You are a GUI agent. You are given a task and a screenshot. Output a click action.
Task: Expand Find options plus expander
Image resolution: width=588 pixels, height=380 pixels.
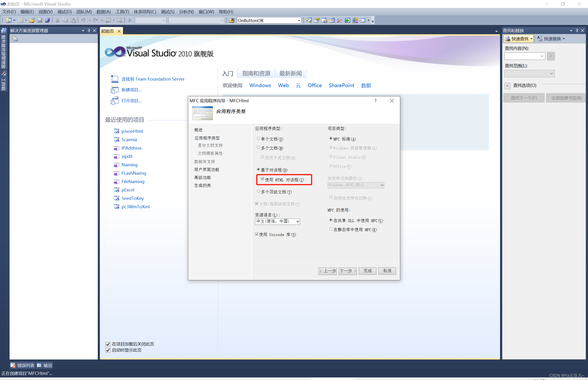coord(507,86)
